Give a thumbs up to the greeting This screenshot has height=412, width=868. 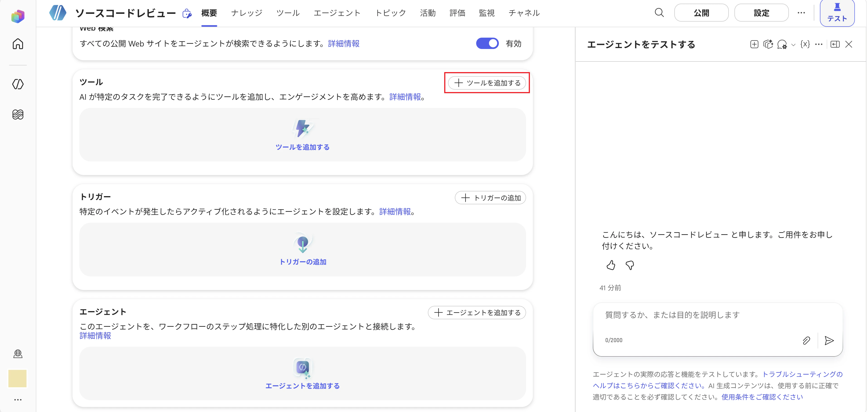point(611,266)
